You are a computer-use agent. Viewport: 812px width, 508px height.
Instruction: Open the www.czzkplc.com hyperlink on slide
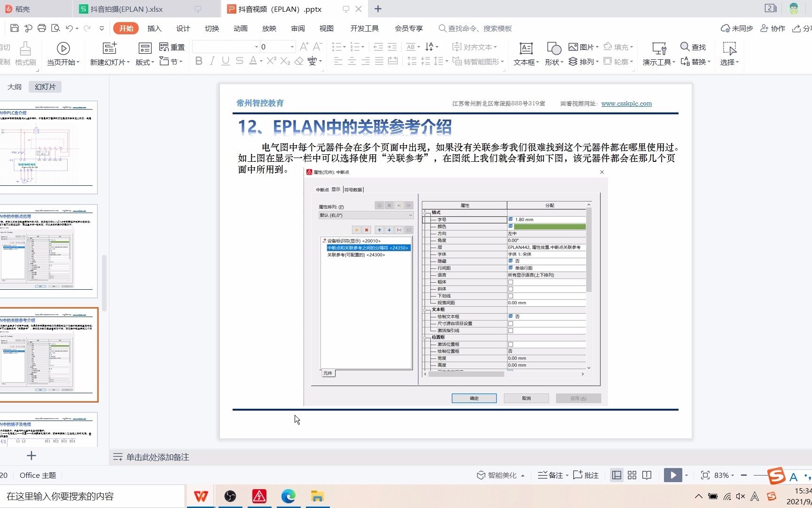pos(626,103)
